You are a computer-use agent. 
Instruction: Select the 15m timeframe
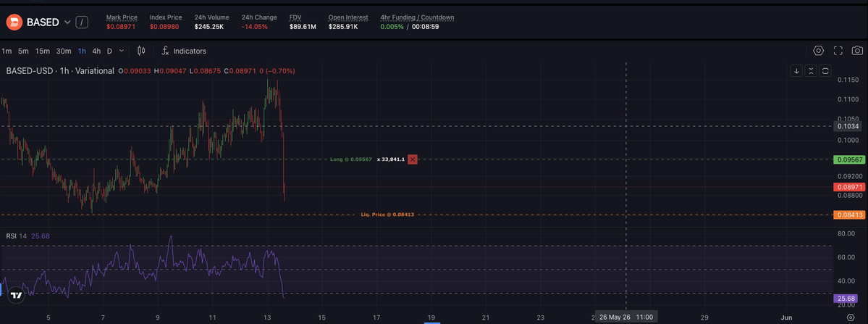click(x=43, y=51)
